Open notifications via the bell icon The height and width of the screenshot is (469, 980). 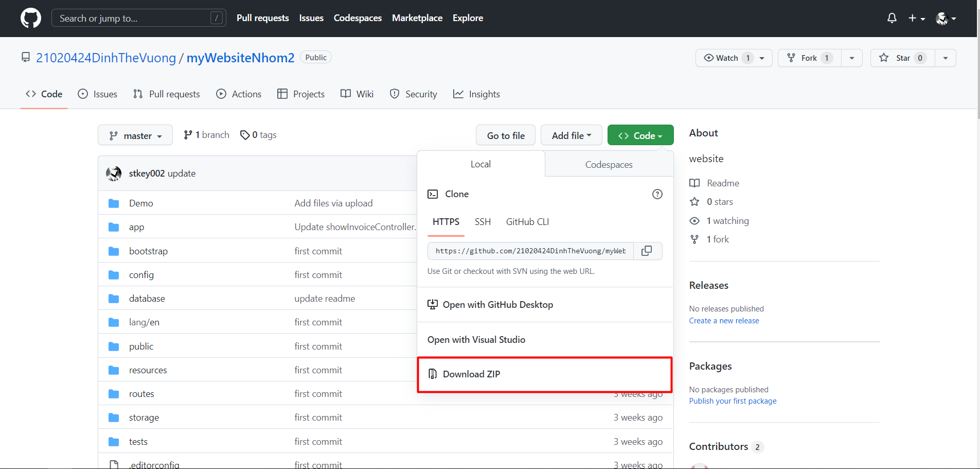pos(892,18)
